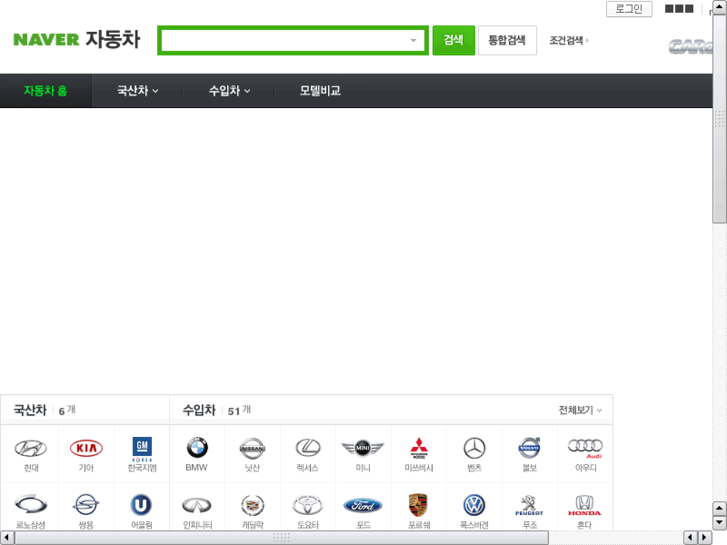Select the Volvo (볼보) logo
Image resolution: width=727 pixels, height=545 pixels.
click(529, 448)
